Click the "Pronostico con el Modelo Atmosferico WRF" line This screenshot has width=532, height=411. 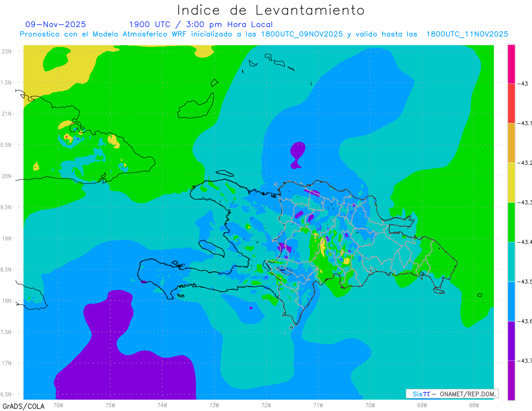pos(264,34)
